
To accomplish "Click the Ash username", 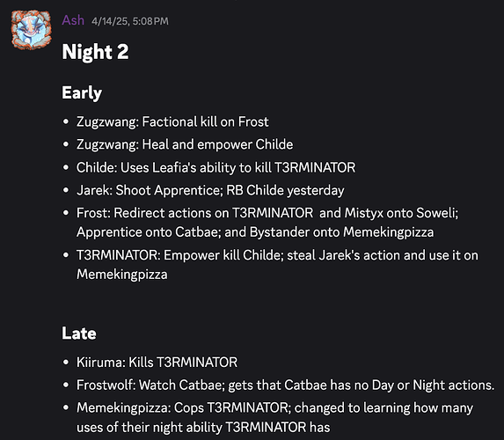I will [73, 20].
